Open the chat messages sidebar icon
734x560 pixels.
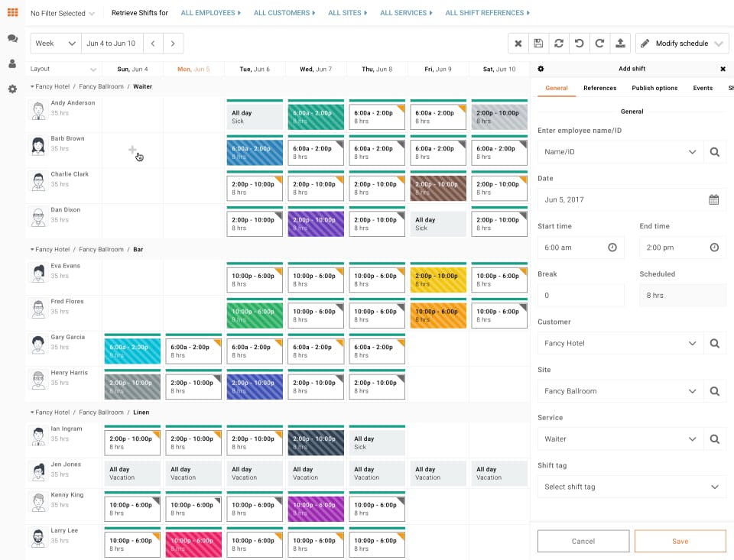tap(13, 38)
